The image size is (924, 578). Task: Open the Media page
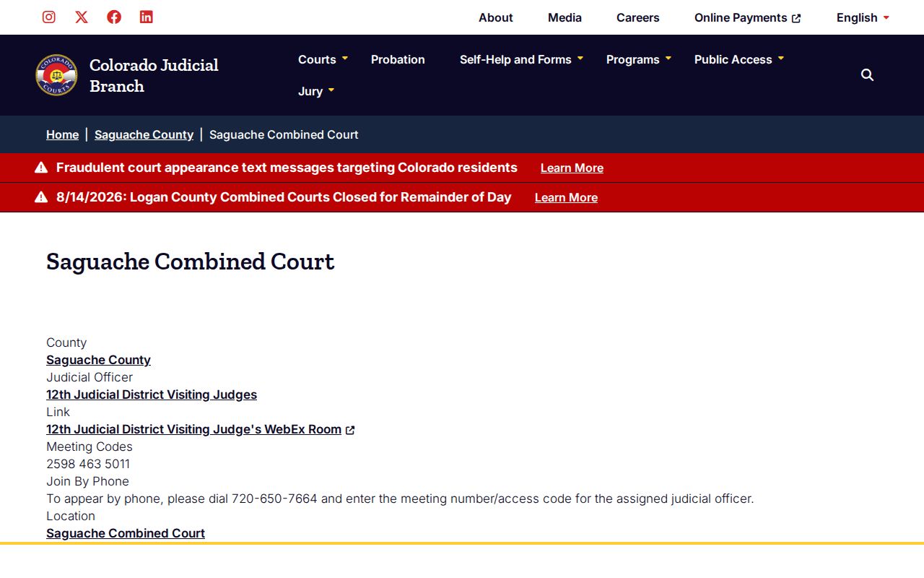565,17
